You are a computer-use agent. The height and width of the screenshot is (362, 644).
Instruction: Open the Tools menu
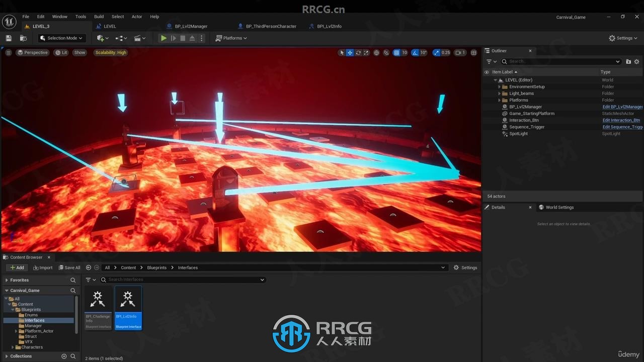[81, 17]
